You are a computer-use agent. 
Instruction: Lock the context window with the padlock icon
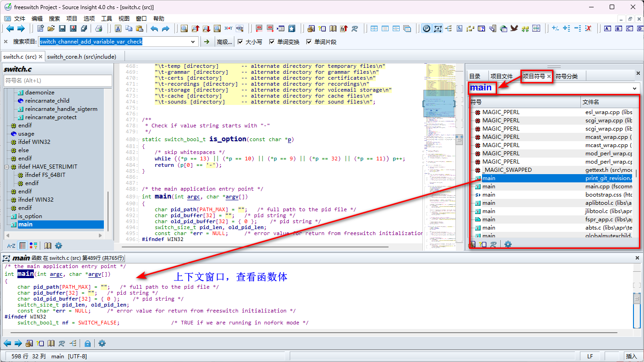click(87, 343)
